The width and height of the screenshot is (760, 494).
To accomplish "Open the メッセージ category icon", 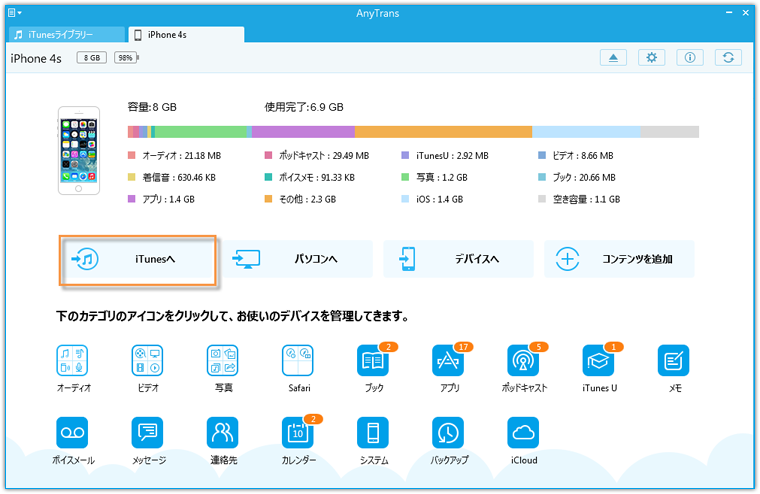I will click(147, 432).
